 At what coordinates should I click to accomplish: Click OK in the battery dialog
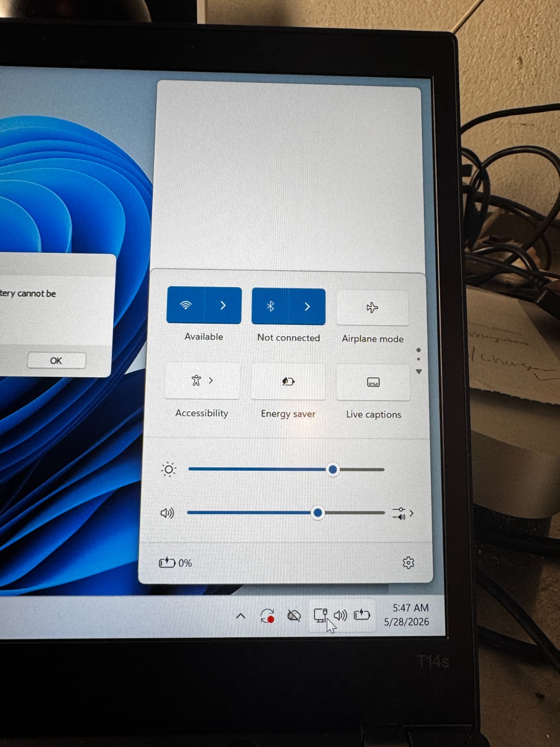56,360
